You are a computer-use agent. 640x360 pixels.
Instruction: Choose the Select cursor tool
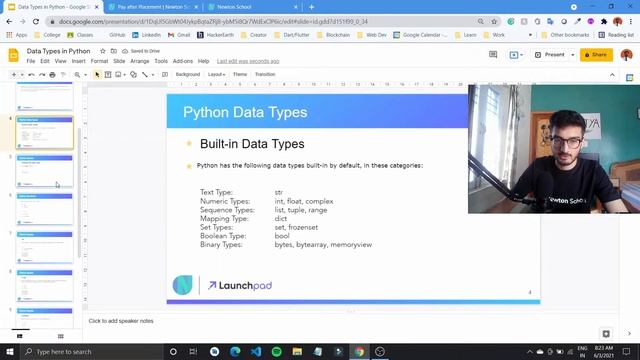pos(97,75)
